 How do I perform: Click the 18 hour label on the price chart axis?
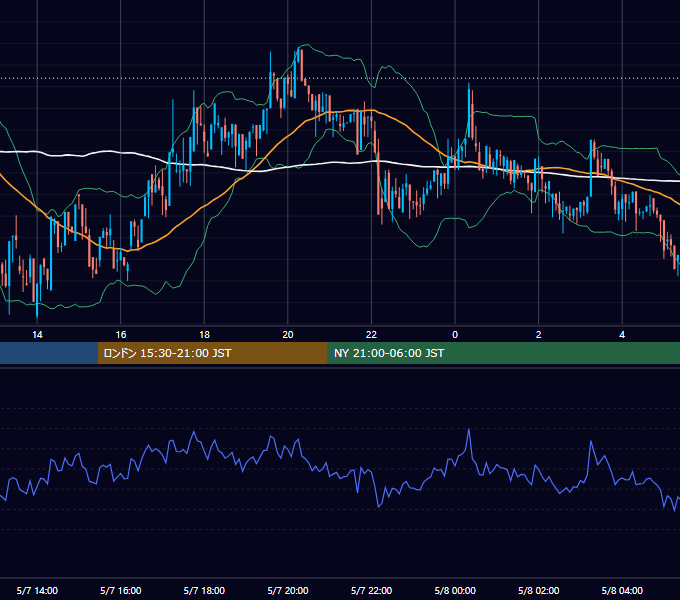[204, 335]
